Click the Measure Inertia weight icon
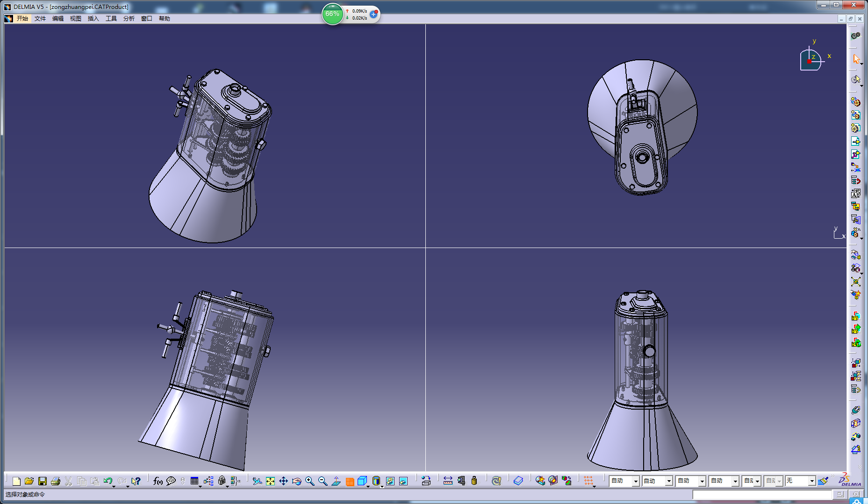The width and height of the screenshot is (868, 504). pyautogui.click(x=474, y=481)
